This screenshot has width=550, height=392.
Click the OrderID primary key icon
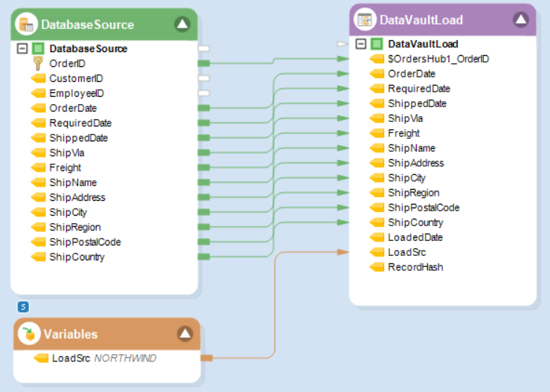tap(38, 64)
